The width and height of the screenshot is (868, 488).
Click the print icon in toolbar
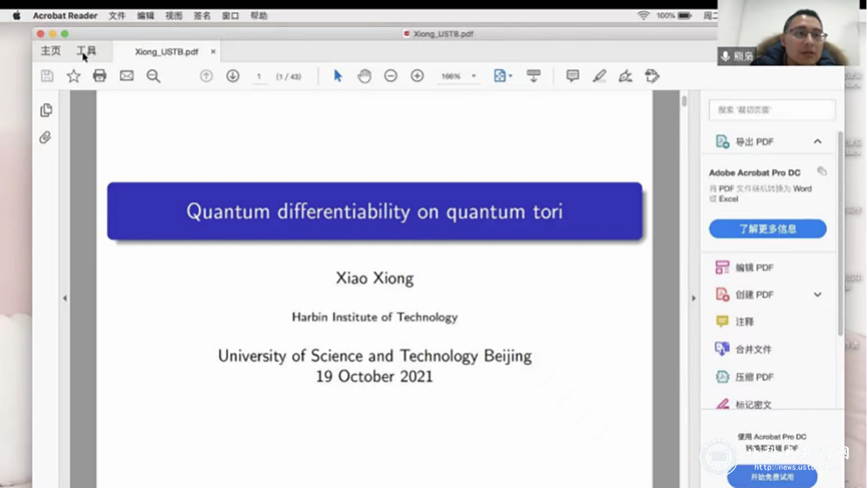99,76
